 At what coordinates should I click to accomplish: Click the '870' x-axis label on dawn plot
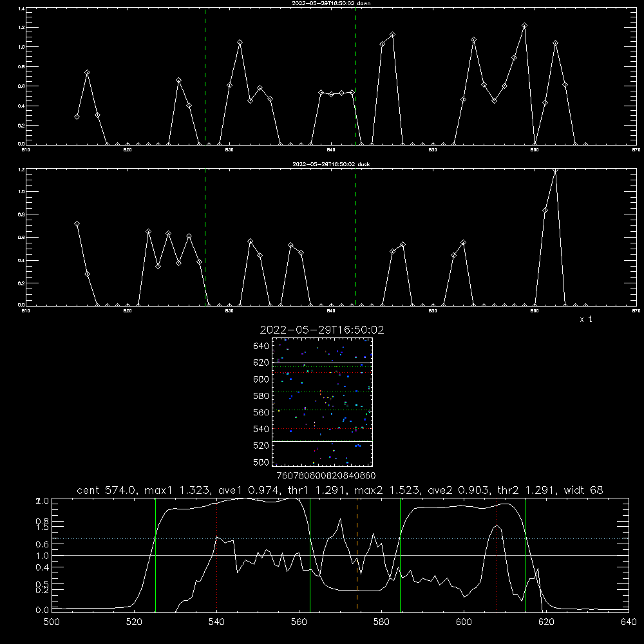[x=636, y=150]
